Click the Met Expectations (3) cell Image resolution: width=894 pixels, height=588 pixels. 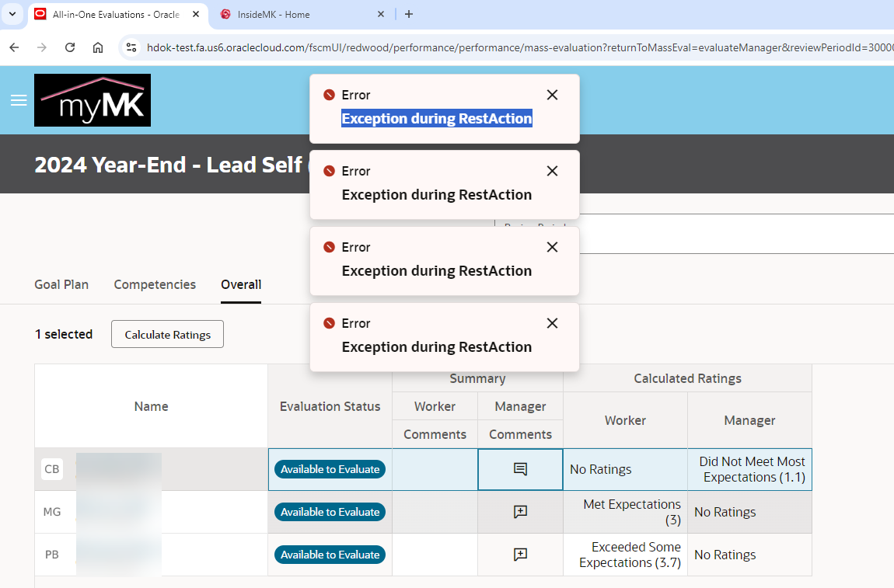626,512
